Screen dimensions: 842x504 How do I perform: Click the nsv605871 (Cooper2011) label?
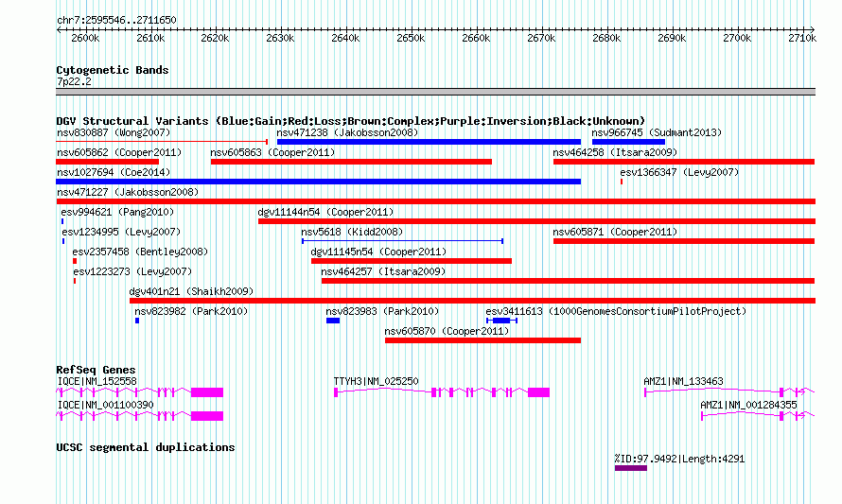click(615, 232)
